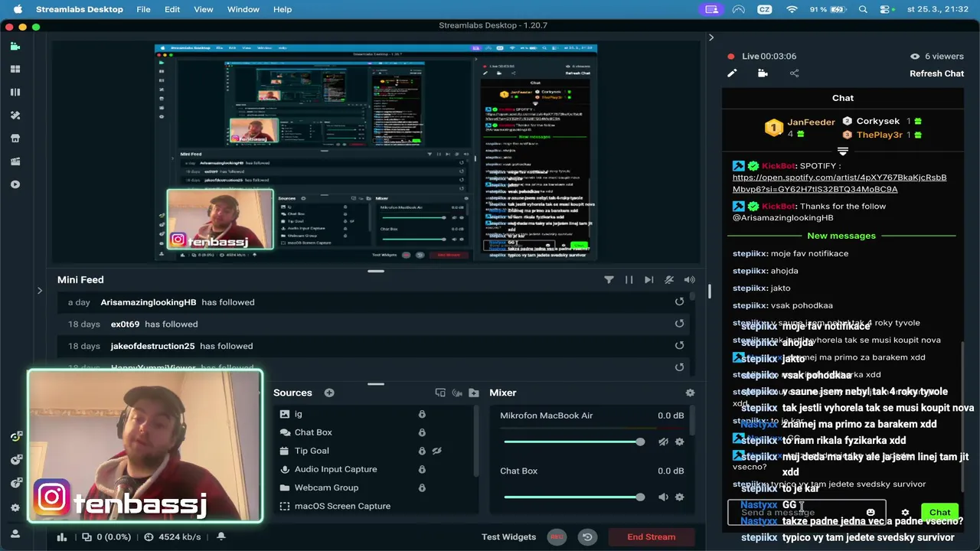Screen dimensions: 980x551
Task: Open the emoji picker in chat input
Action: coord(871,513)
